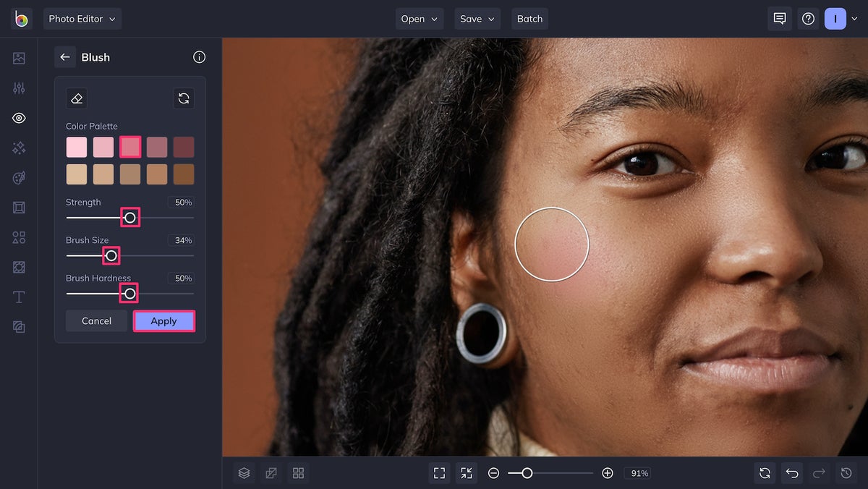Open the Open file dropdown
This screenshot has height=489, width=868.
(x=420, y=19)
